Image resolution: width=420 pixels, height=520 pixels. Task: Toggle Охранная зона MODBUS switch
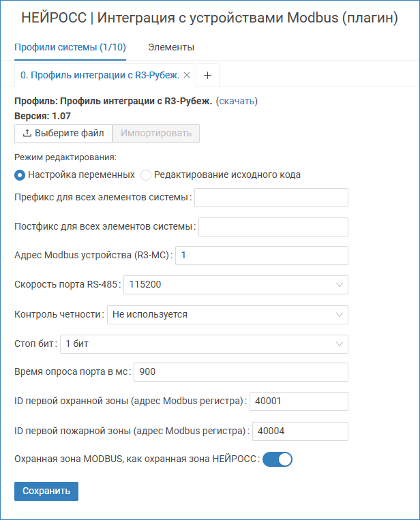(x=277, y=459)
